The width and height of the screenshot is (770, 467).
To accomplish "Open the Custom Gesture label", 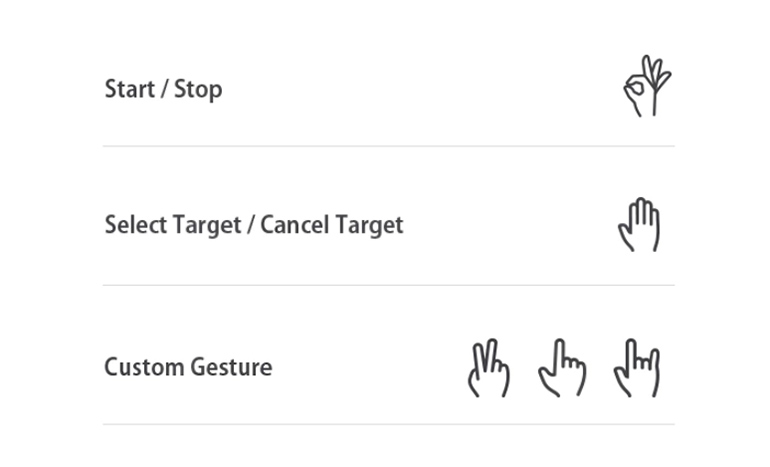I will click(188, 367).
